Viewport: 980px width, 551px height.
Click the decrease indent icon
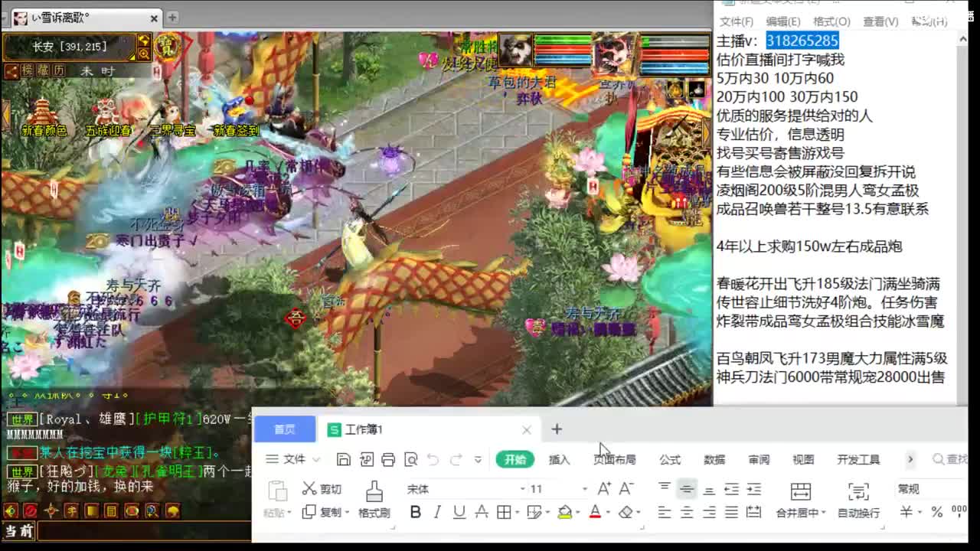732,489
